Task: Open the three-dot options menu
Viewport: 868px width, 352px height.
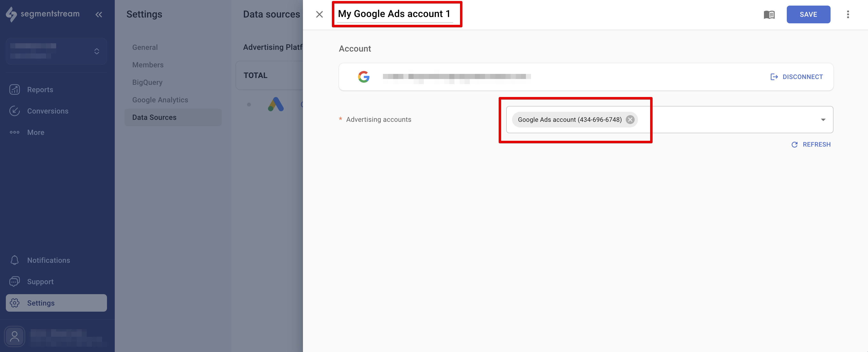Action: [848, 15]
